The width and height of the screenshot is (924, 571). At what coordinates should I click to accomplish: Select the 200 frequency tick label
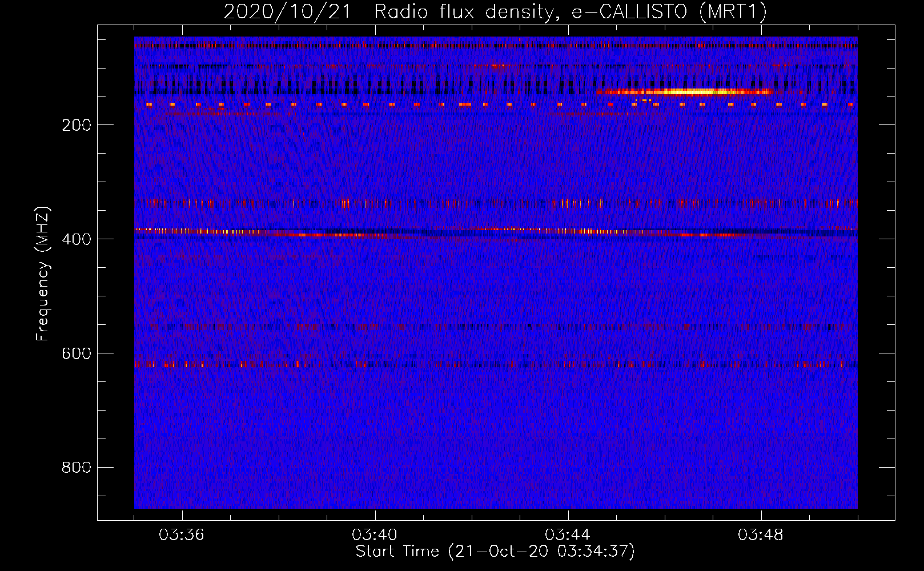[77, 125]
